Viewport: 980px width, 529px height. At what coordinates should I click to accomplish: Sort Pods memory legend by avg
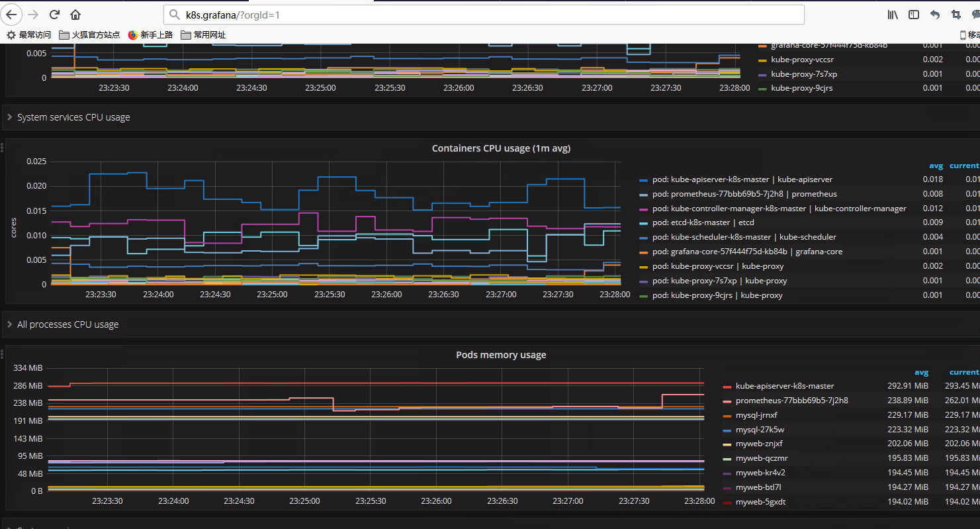pyautogui.click(x=921, y=372)
